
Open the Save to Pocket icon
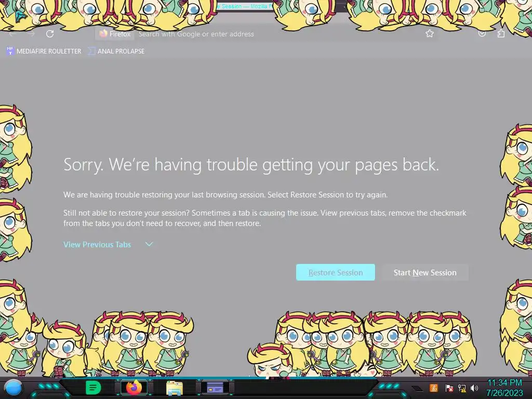coord(482,33)
